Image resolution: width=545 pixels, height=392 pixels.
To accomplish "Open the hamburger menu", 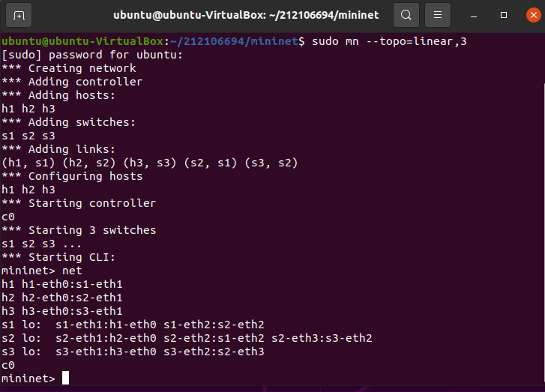I will click(x=438, y=15).
